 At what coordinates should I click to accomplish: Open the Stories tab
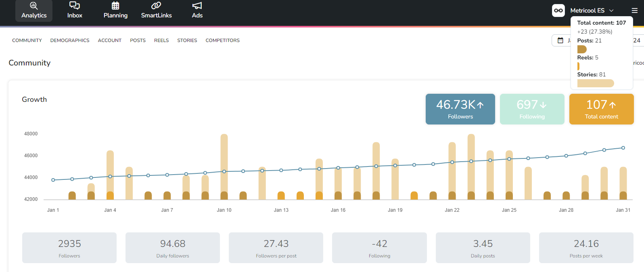pos(187,40)
